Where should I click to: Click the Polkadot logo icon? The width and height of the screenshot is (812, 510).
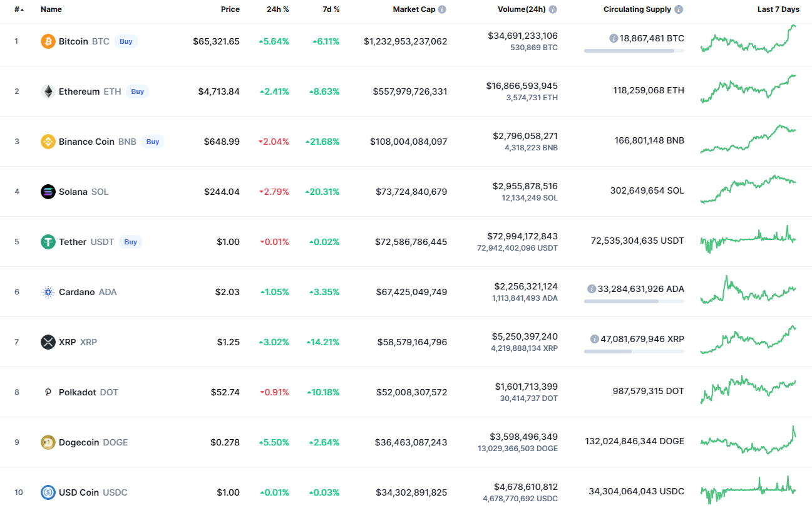pyautogui.click(x=48, y=392)
